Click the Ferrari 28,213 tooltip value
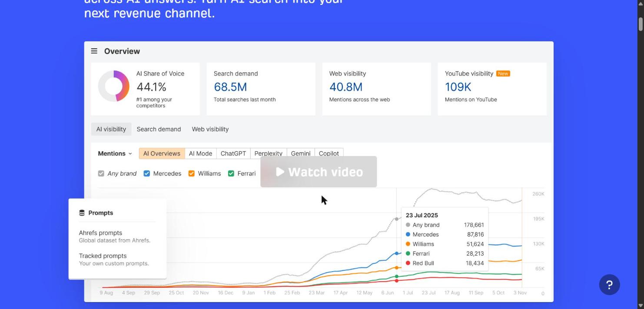This screenshot has height=309, width=644. point(475,253)
